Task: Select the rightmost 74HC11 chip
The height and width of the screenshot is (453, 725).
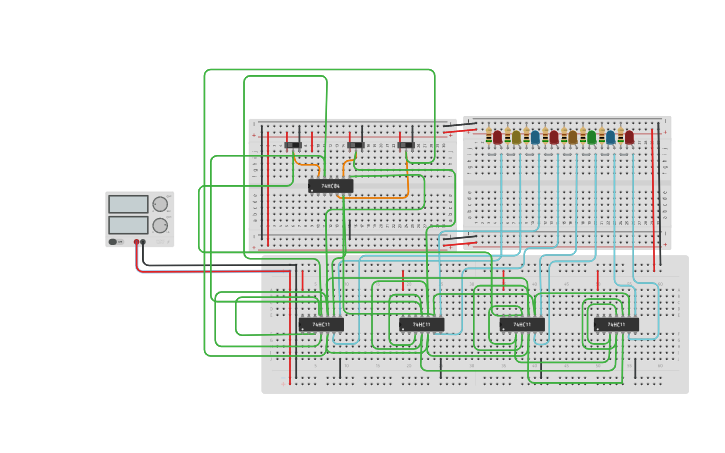Action: 616,324
